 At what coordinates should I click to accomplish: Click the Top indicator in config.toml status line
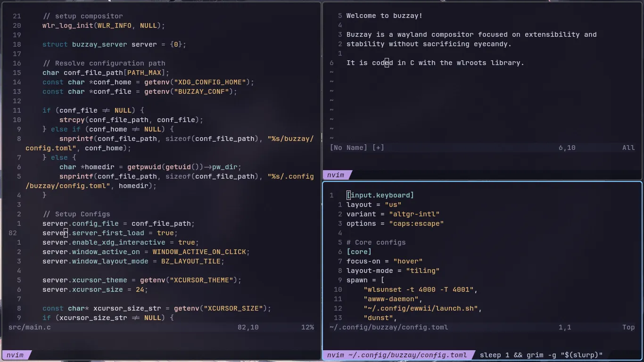628,327
